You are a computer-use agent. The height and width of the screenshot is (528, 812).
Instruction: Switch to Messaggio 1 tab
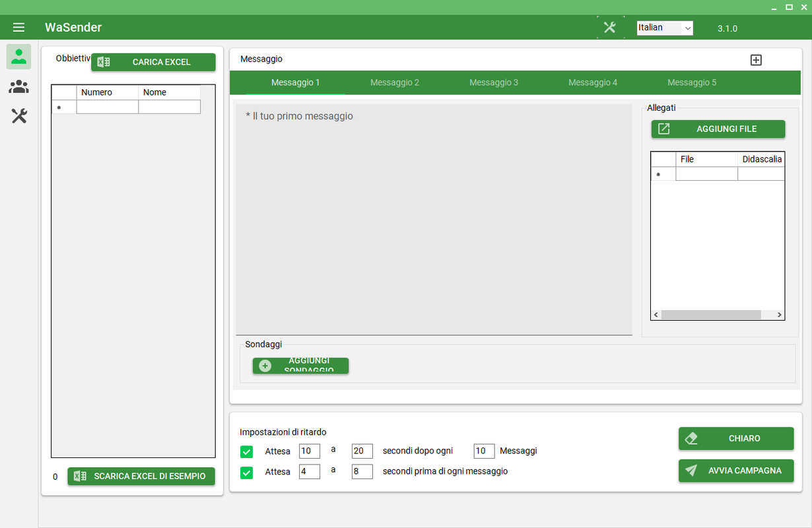click(296, 82)
